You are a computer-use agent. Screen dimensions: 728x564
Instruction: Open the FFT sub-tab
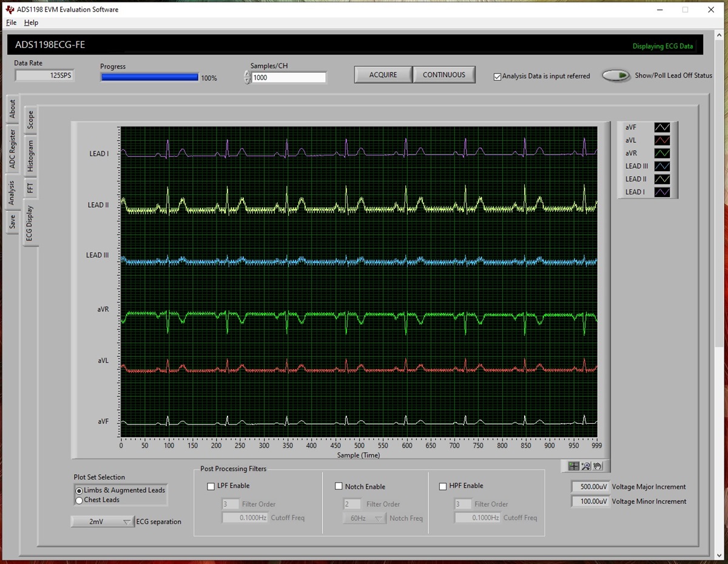click(x=30, y=189)
